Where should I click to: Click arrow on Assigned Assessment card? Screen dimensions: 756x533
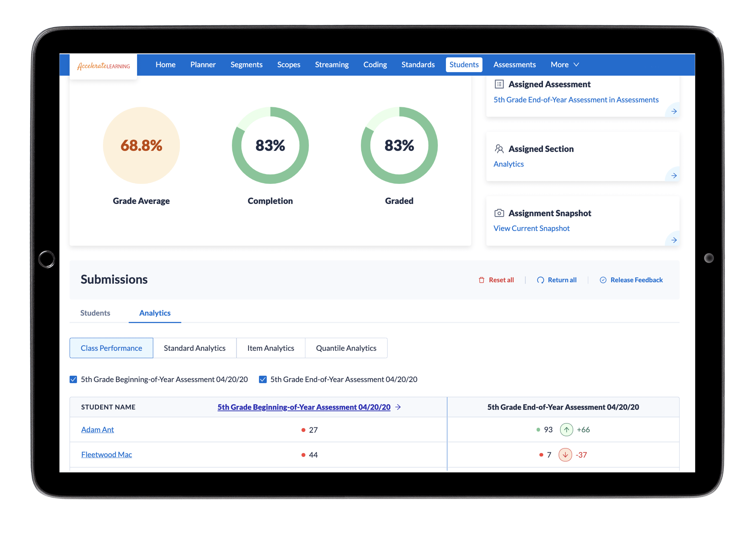click(674, 111)
